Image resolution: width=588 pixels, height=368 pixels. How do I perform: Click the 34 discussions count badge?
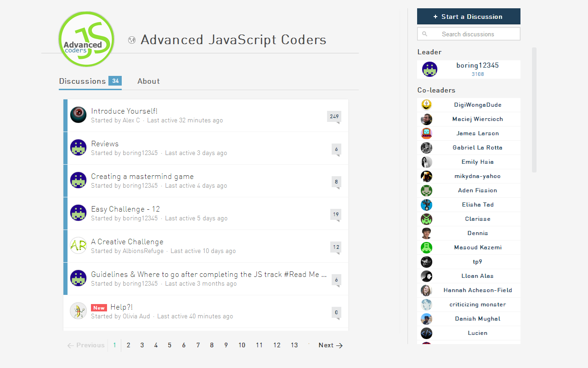(115, 81)
